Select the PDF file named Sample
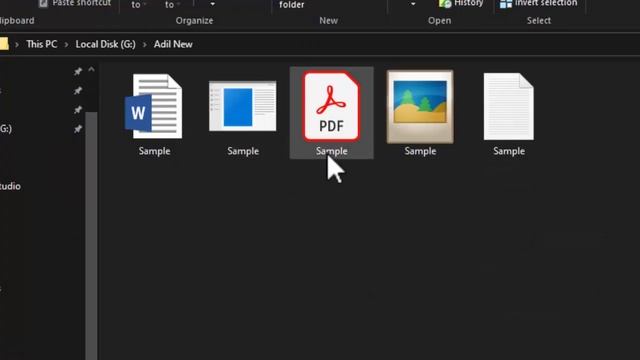This screenshot has width=640, height=360. pos(331,113)
